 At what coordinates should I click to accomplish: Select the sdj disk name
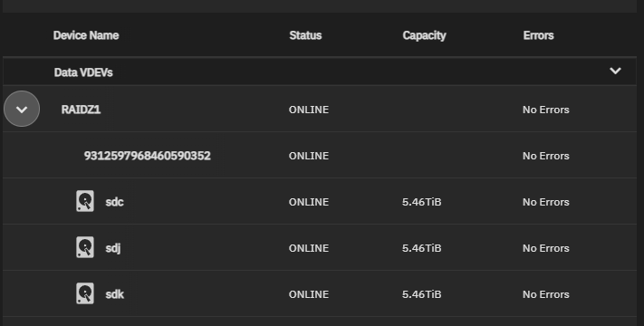pos(113,248)
